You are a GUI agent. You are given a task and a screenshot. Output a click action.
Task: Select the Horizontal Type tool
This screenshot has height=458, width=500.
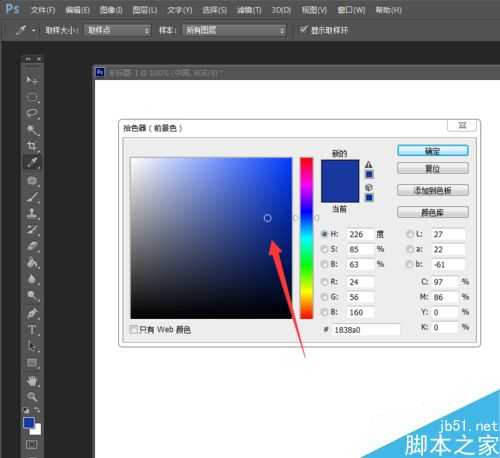(x=32, y=330)
